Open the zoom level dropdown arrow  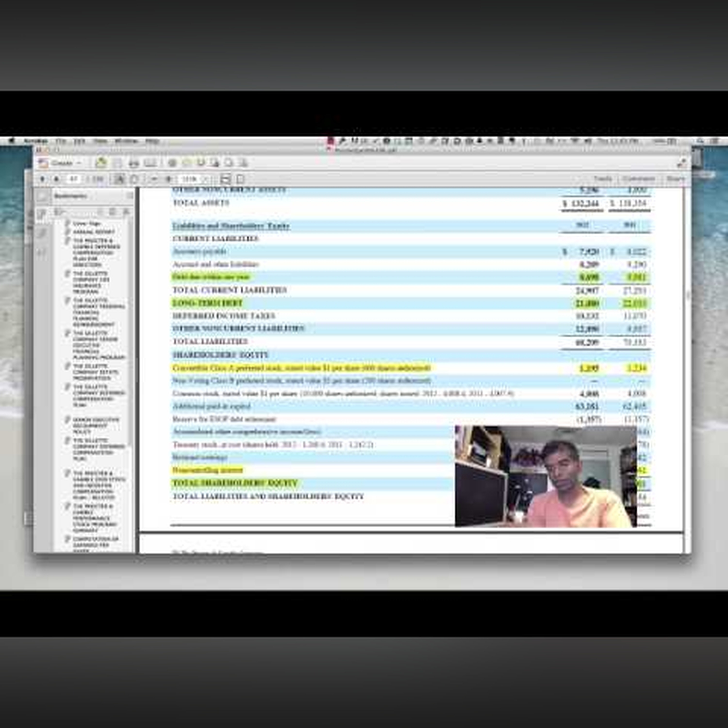(206, 179)
